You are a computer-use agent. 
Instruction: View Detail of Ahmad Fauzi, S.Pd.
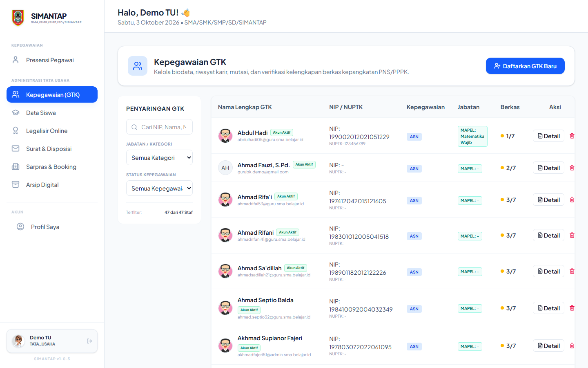tap(548, 168)
